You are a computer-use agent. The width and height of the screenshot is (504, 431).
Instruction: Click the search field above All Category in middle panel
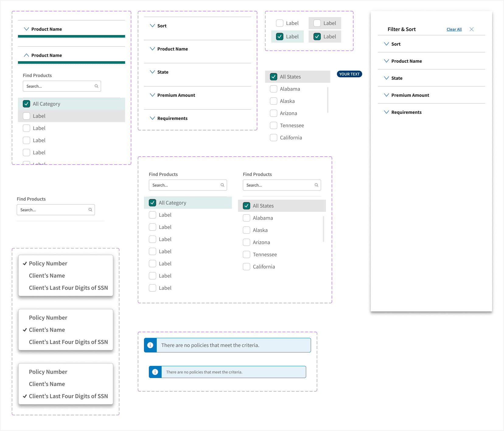coord(185,185)
